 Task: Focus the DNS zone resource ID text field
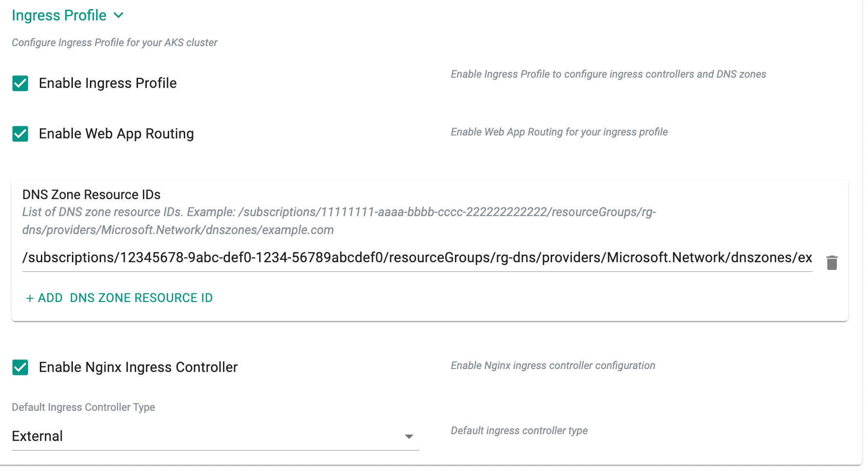[x=417, y=258]
